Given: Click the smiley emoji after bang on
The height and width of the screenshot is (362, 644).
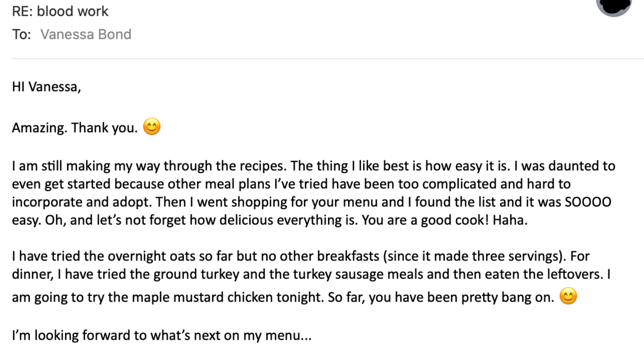Looking at the screenshot, I should tap(568, 296).
